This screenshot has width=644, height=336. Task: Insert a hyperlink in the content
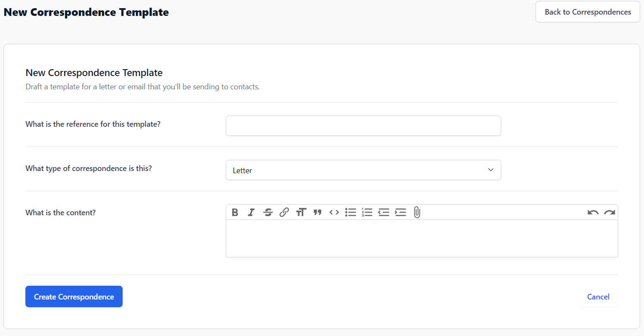(x=284, y=212)
